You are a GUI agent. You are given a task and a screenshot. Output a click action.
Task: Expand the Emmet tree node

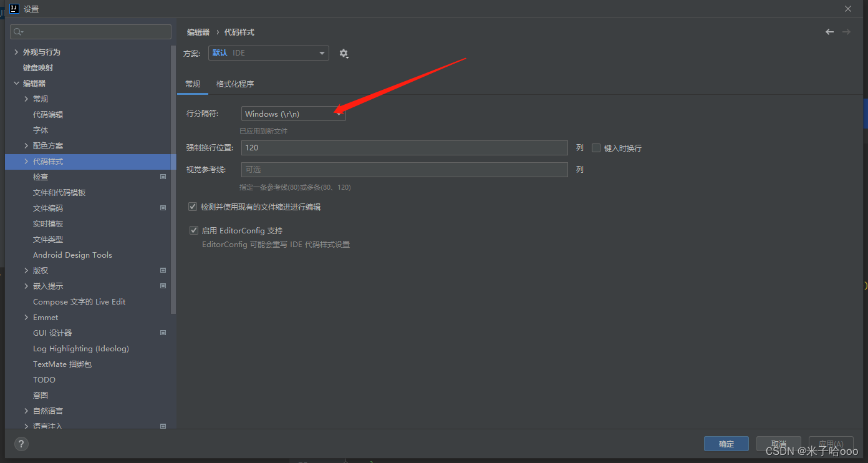pyautogui.click(x=26, y=317)
